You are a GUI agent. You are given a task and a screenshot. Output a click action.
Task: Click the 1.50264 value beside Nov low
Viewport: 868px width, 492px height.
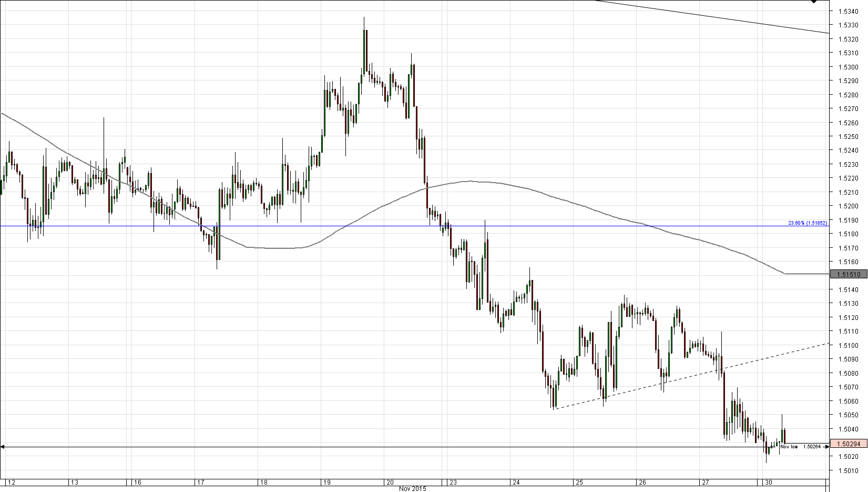[x=812, y=447]
